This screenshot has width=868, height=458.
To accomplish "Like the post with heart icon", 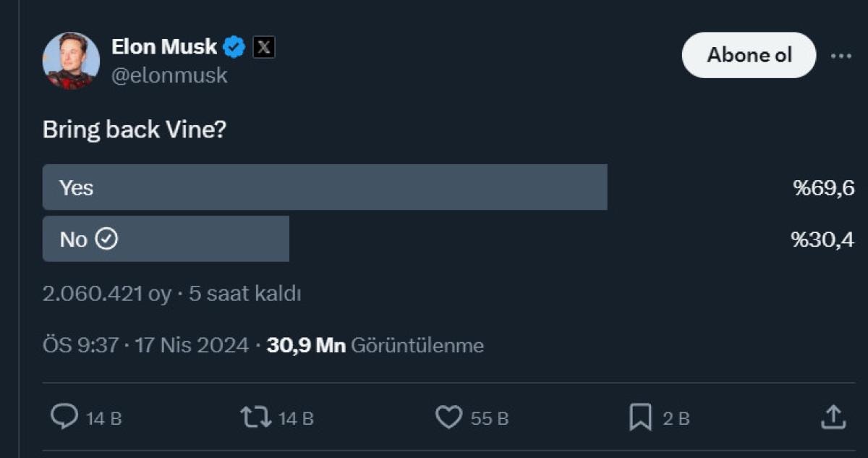I will pyautogui.click(x=448, y=417).
